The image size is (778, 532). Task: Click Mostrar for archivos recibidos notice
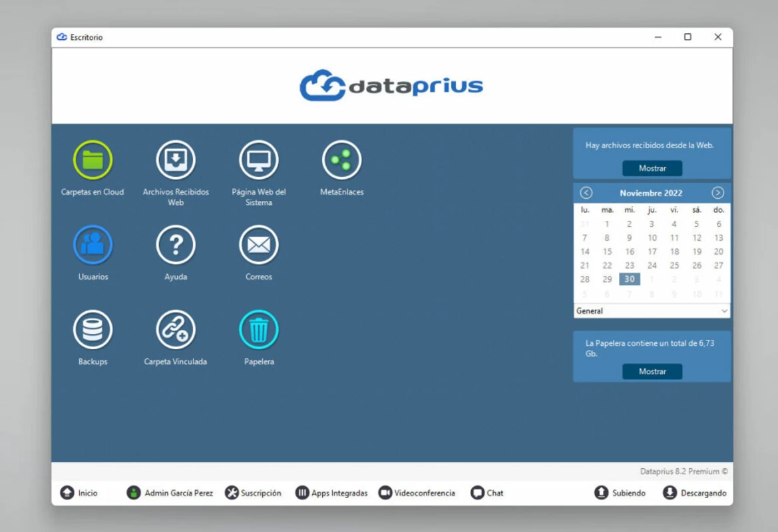coord(652,168)
